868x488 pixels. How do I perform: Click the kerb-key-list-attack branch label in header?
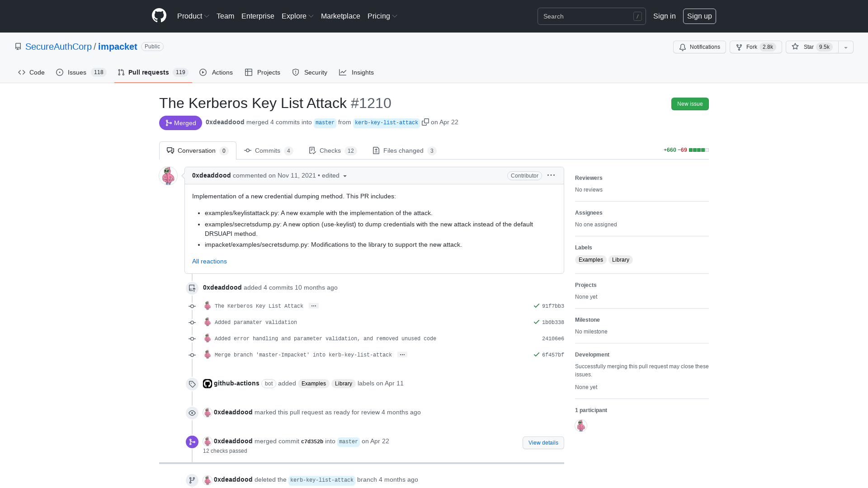point(387,123)
